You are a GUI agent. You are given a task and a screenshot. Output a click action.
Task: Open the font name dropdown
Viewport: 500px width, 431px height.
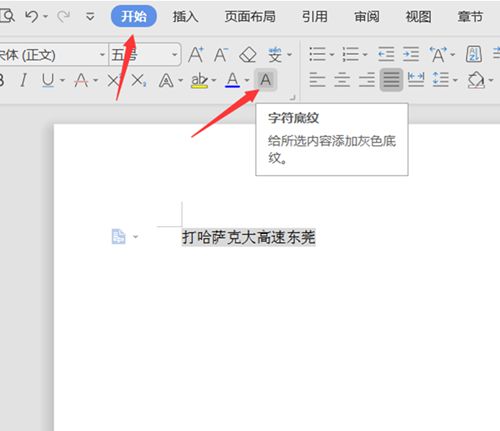[102, 54]
